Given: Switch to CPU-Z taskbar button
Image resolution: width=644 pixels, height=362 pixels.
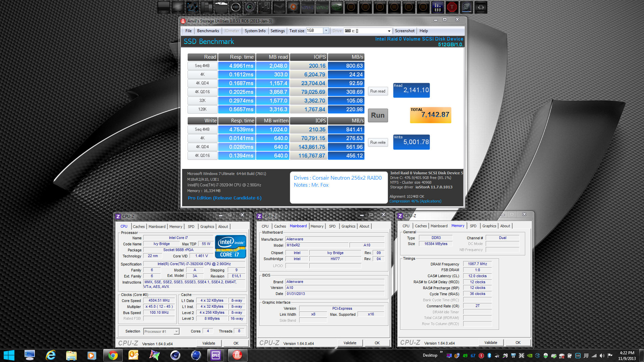Looking at the screenshot, I should tap(216, 355).
